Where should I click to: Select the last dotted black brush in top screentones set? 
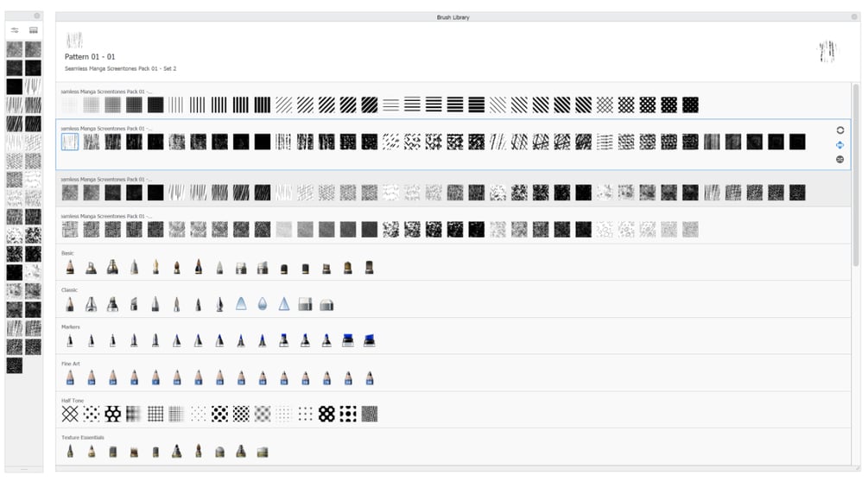coord(690,105)
